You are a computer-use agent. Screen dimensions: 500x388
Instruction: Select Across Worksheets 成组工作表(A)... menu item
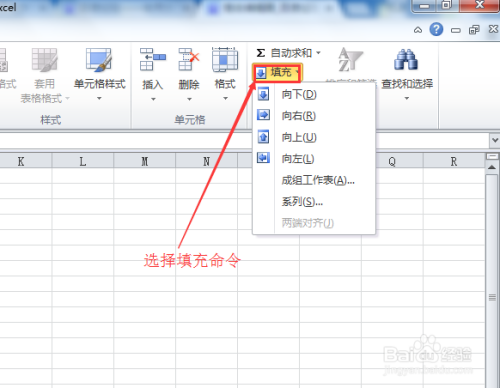tap(314, 180)
